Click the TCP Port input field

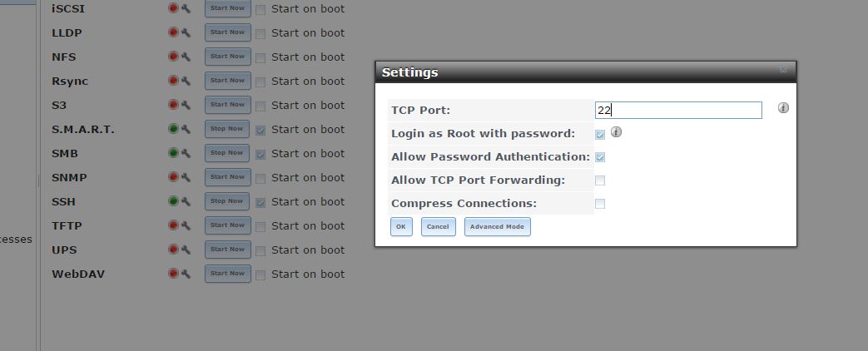pyautogui.click(x=678, y=110)
